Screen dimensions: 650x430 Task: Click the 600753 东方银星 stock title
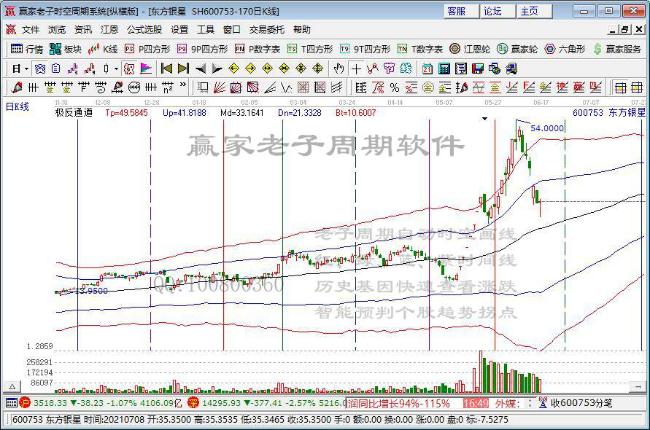pos(609,112)
